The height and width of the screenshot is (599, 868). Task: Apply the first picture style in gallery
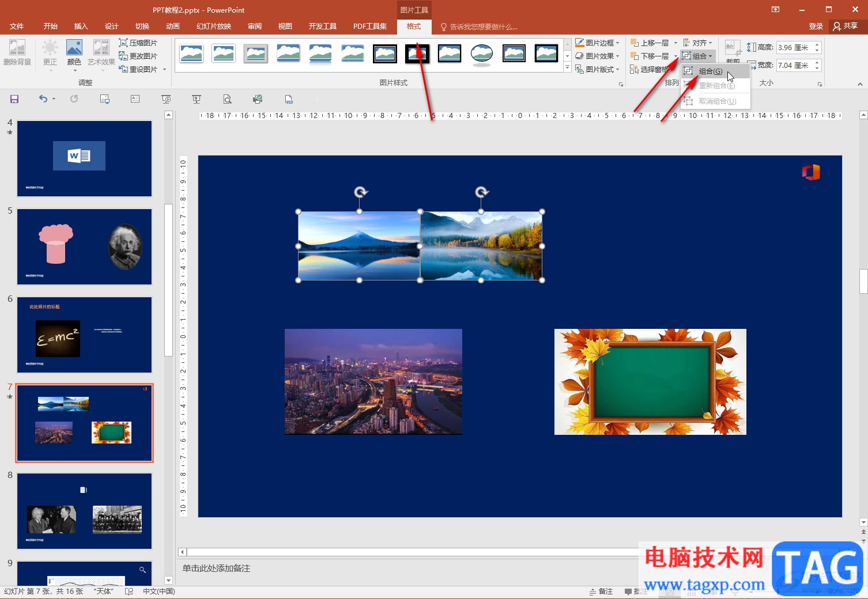click(x=191, y=54)
